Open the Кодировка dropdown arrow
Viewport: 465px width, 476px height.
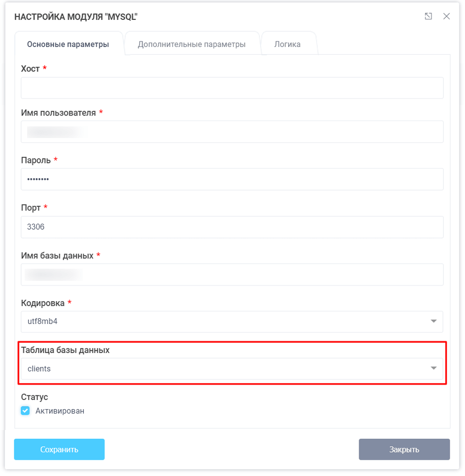coord(433,322)
